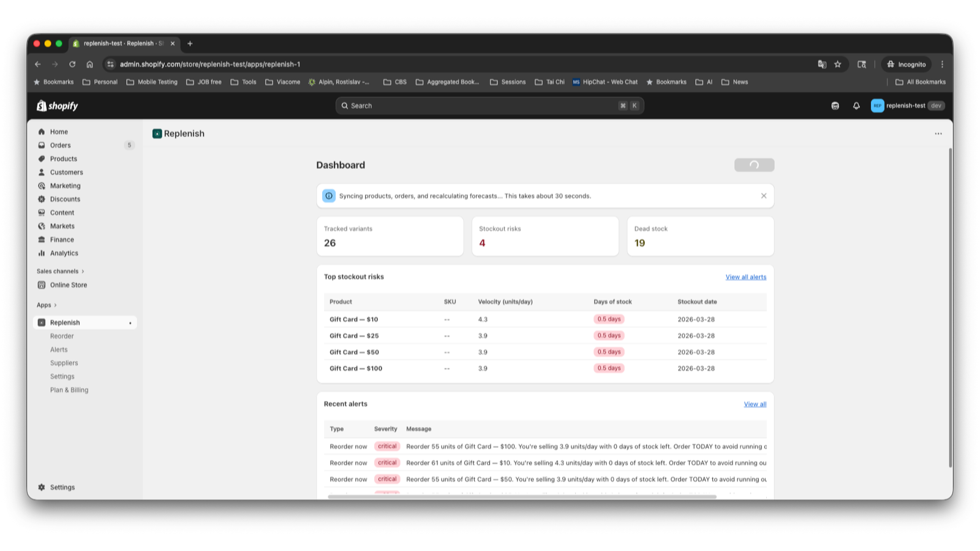Open the Shopify notifications bell
This screenshot has height=551, width=980.
[x=856, y=106]
